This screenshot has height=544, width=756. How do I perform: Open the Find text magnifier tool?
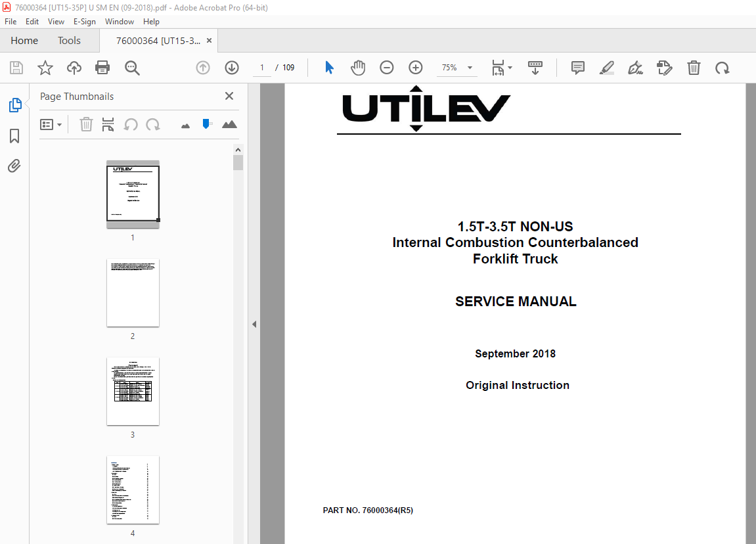coord(132,68)
